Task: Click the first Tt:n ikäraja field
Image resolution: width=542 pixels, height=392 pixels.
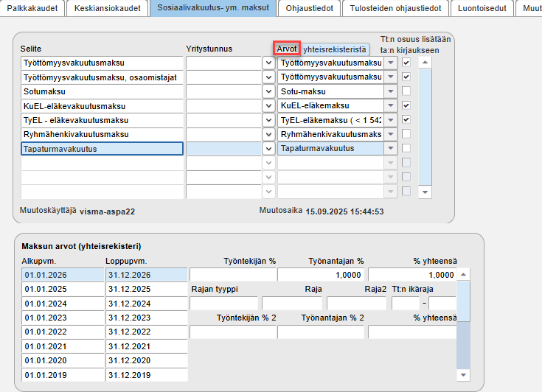Action: point(406,304)
